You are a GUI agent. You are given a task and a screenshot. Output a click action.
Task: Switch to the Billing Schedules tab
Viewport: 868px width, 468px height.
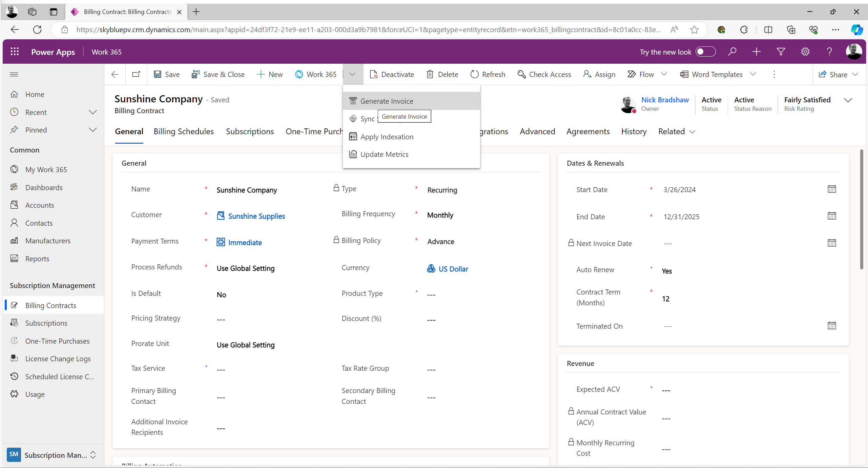click(x=183, y=131)
